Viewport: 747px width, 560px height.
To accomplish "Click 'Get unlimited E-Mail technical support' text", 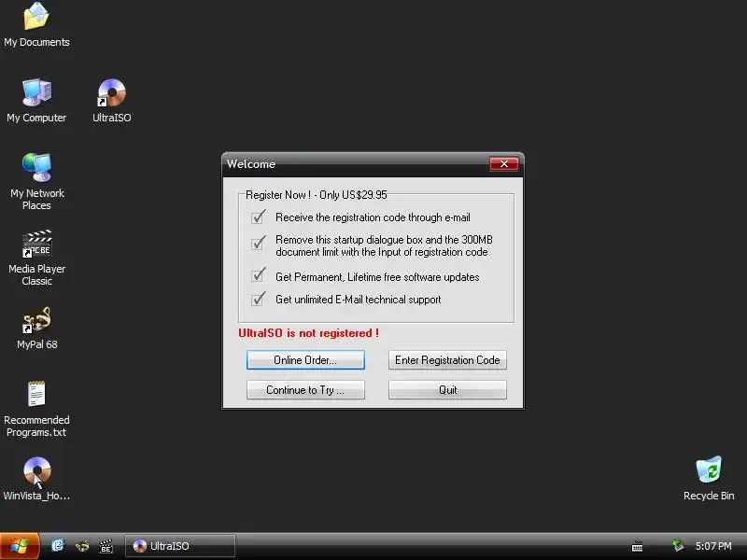I will click(359, 300).
